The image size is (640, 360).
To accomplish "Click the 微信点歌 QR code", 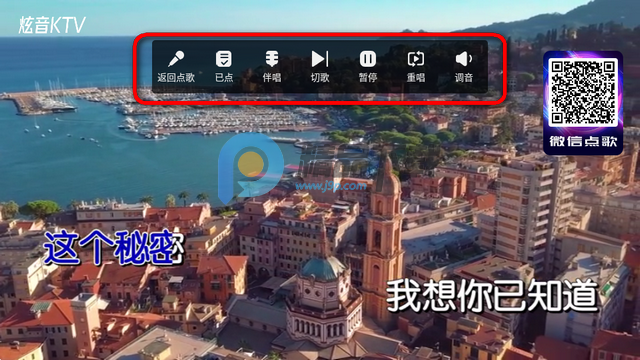I will [583, 92].
